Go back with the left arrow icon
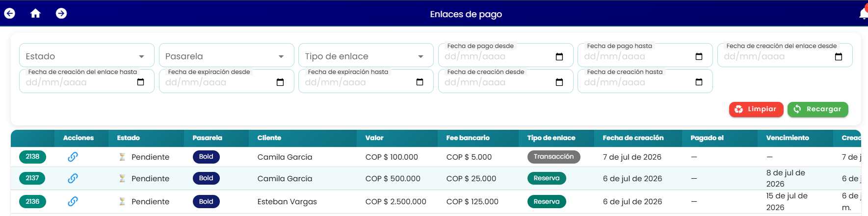Viewport: 868px width, 216px height. [10, 13]
